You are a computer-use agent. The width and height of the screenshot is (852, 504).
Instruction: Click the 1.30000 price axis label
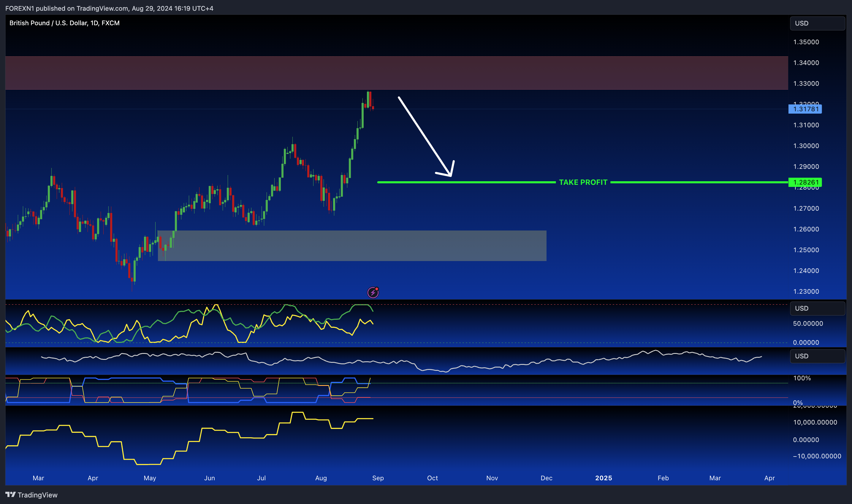coord(806,146)
